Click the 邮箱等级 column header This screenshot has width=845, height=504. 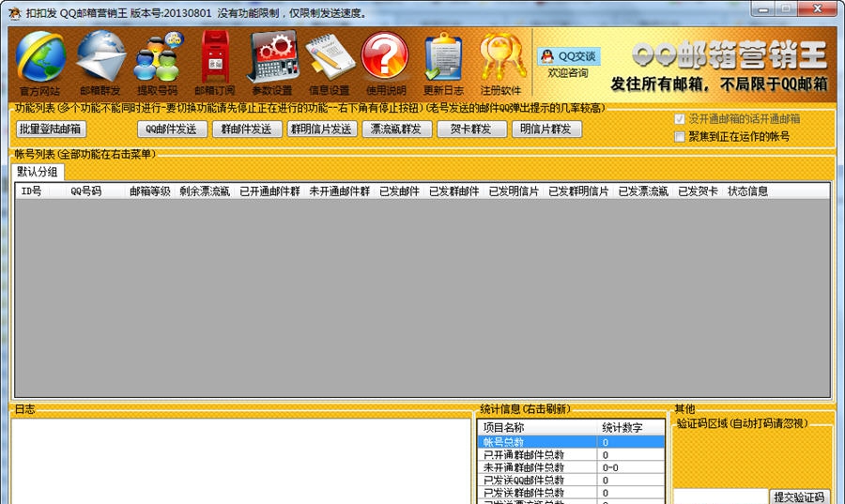pyautogui.click(x=150, y=191)
